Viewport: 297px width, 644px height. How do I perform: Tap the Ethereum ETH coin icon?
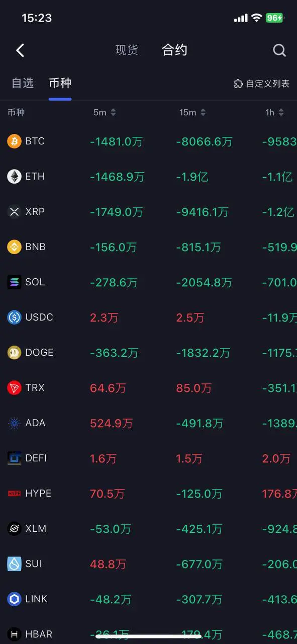click(x=14, y=177)
